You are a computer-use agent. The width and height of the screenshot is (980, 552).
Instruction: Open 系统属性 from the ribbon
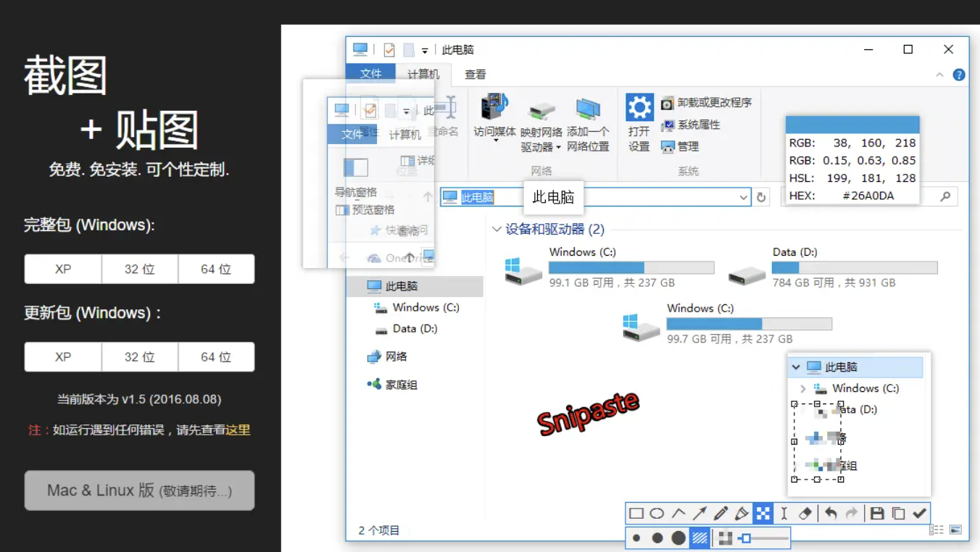tap(691, 125)
